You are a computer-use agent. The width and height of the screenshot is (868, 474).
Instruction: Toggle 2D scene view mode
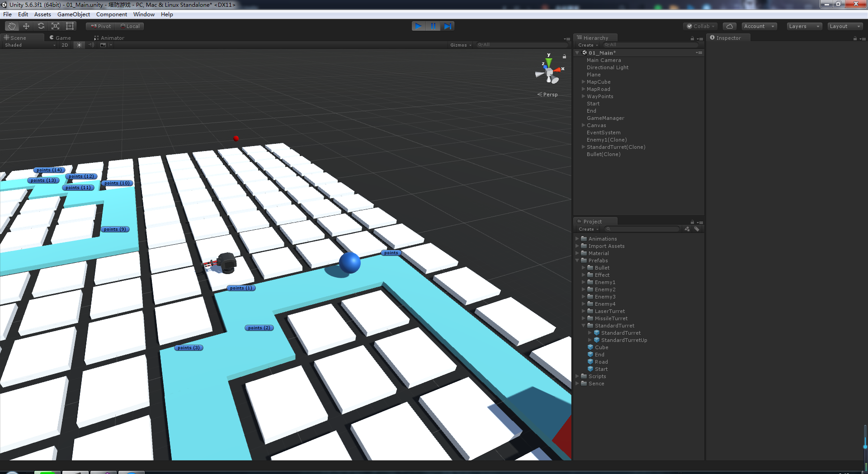click(x=65, y=45)
